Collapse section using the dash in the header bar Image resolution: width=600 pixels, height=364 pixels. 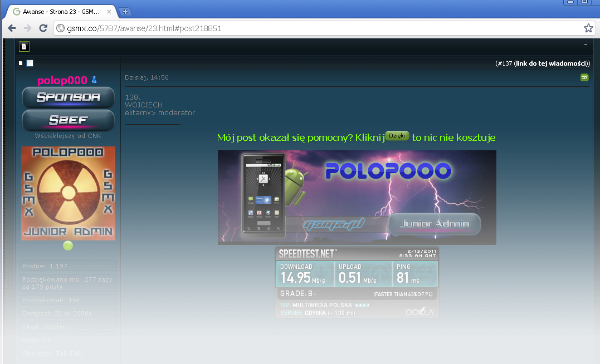pyautogui.click(x=585, y=46)
